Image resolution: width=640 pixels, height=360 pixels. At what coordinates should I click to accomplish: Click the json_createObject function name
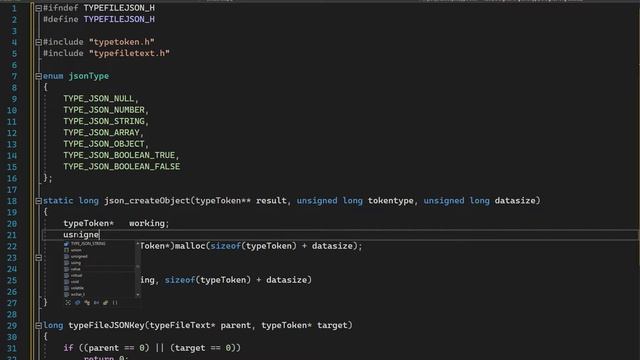click(147, 201)
